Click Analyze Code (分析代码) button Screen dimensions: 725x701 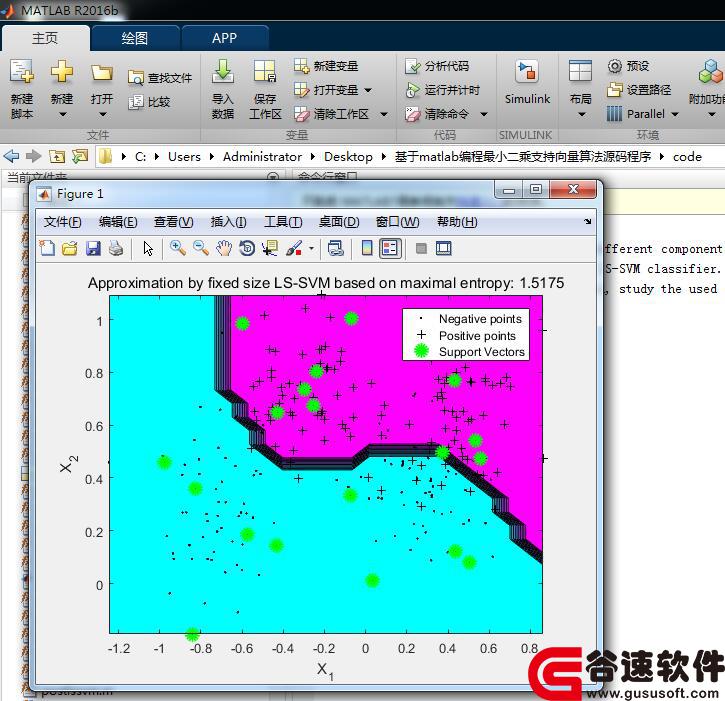pyautogui.click(x=437, y=66)
